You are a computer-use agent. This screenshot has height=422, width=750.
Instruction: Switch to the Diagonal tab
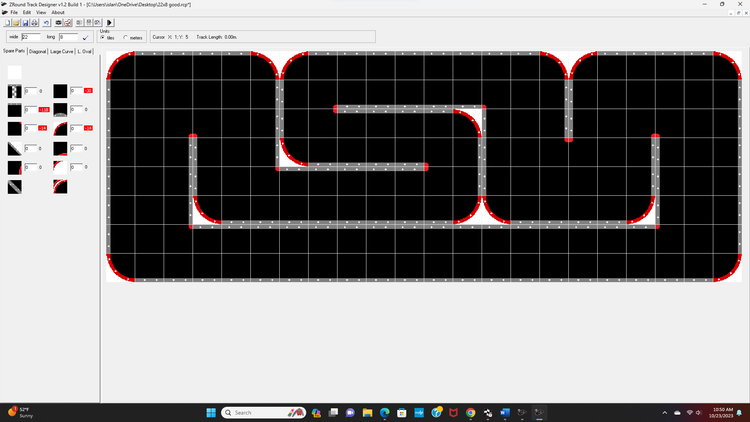tap(38, 50)
